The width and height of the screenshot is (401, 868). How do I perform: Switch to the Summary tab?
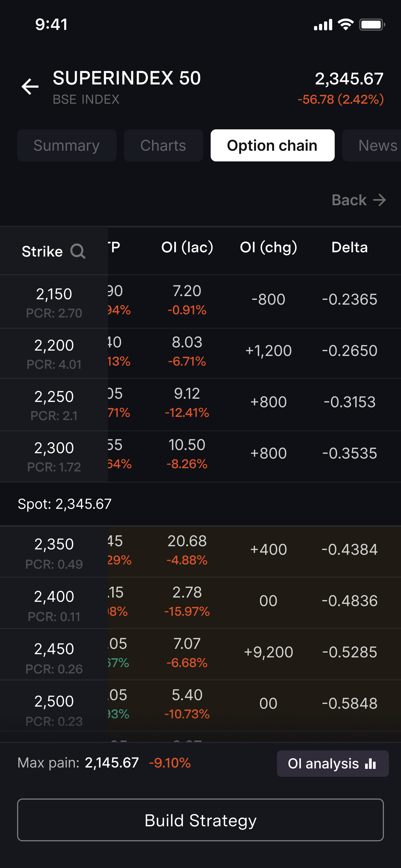coord(67,146)
